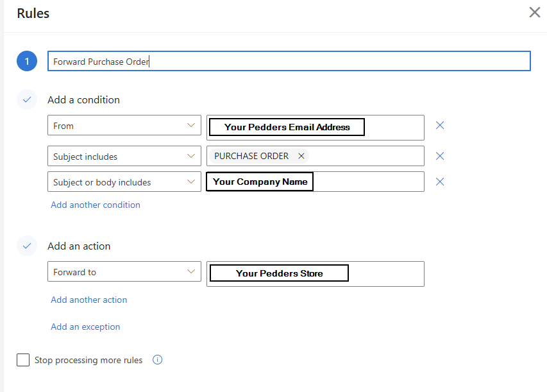Screen dimensions: 547x392
Task: Enable Stop processing more rules checkbox
Action: point(23,360)
